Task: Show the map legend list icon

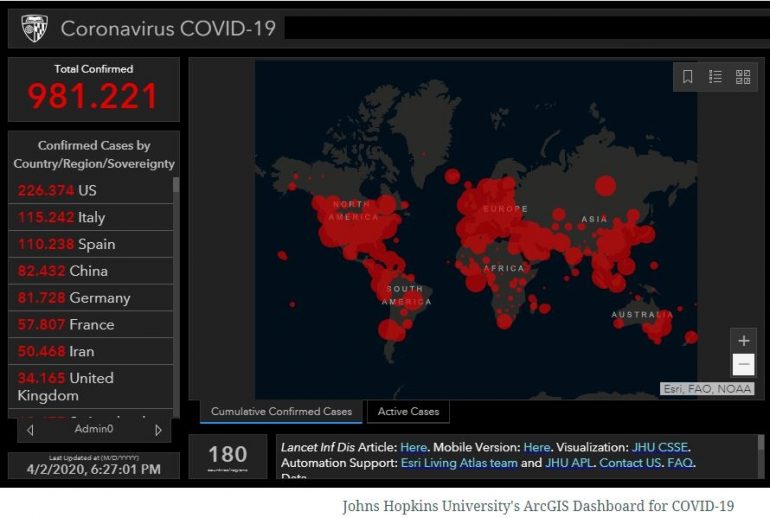Action: [715, 77]
